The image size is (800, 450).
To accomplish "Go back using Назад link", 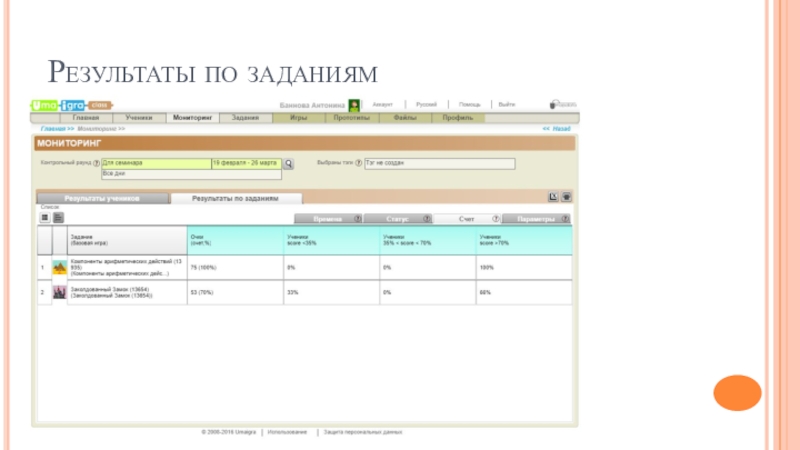I will (557, 129).
